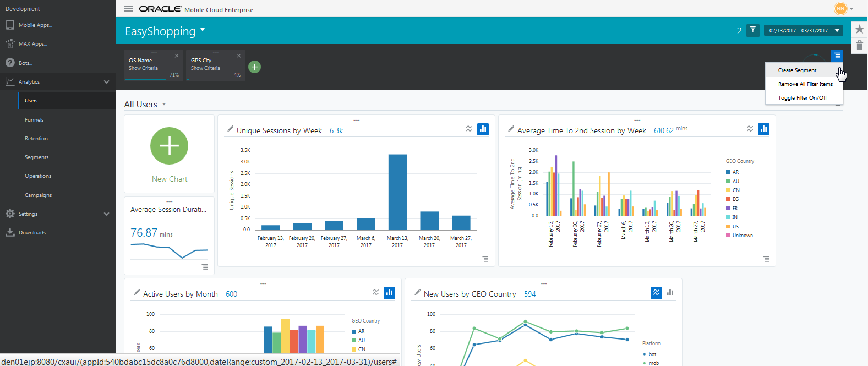Click the Mobile Apps sidebar icon

point(10,25)
